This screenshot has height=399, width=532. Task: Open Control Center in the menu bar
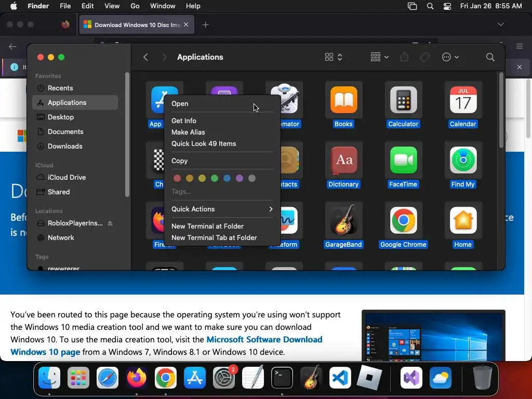pyautogui.click(x=447, y=6)
